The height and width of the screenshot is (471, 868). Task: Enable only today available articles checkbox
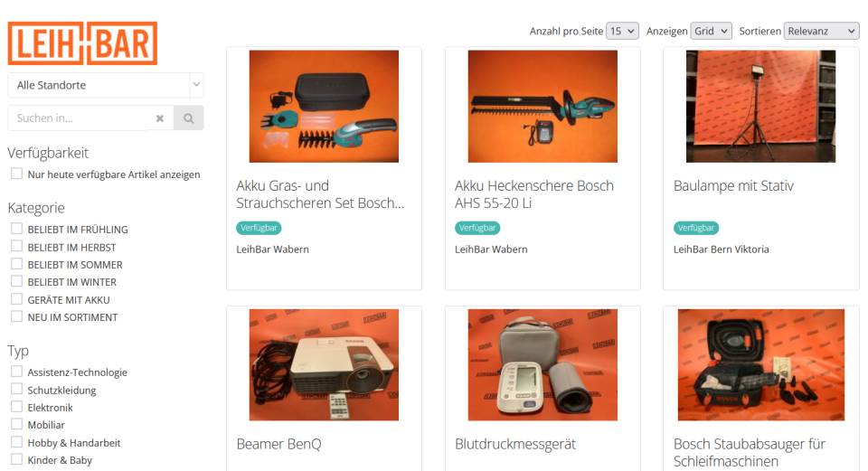click(x=16, y=174)
